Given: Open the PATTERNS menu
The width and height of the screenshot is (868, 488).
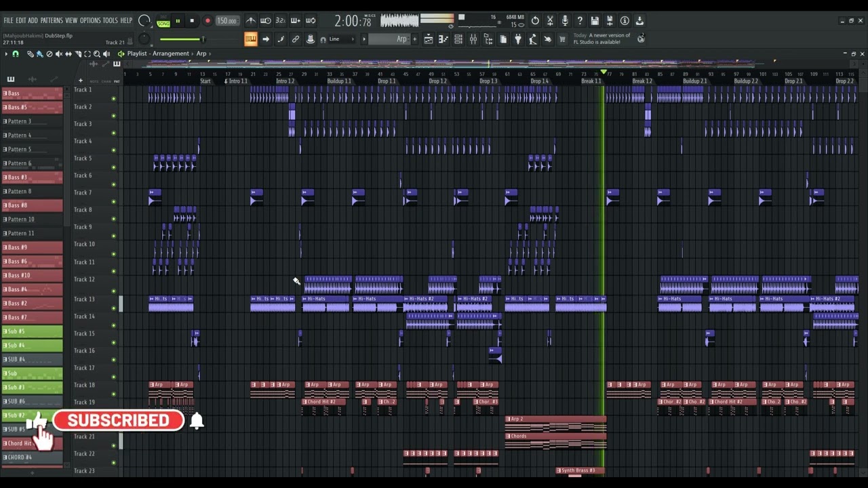Looking at the screenshot, I should tap(51, 21).
